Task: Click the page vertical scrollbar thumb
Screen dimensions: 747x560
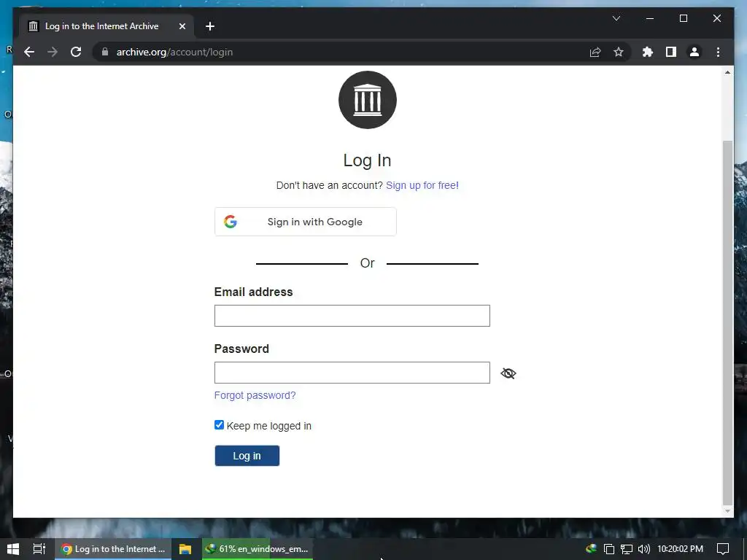Action: 727,323
